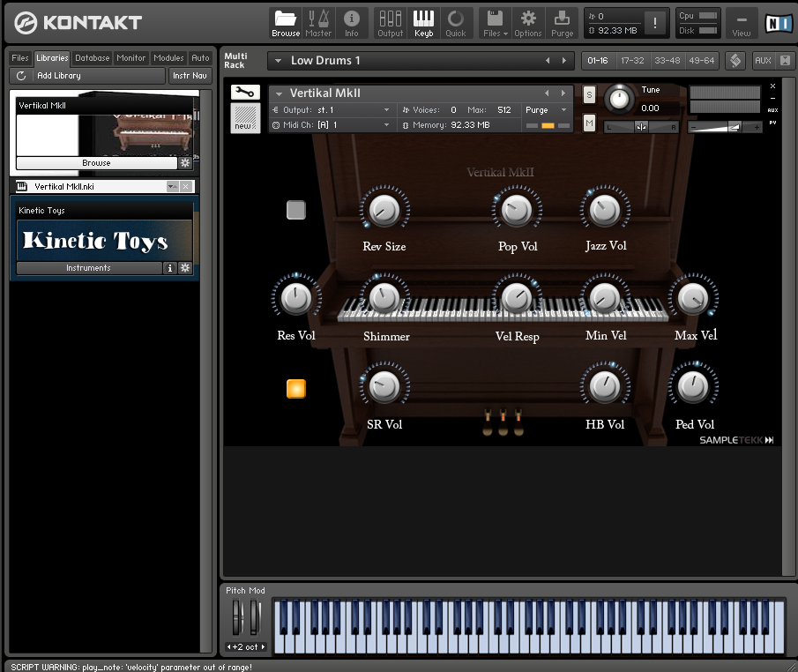Click the Rev Size knob

(x=384, y=210)
